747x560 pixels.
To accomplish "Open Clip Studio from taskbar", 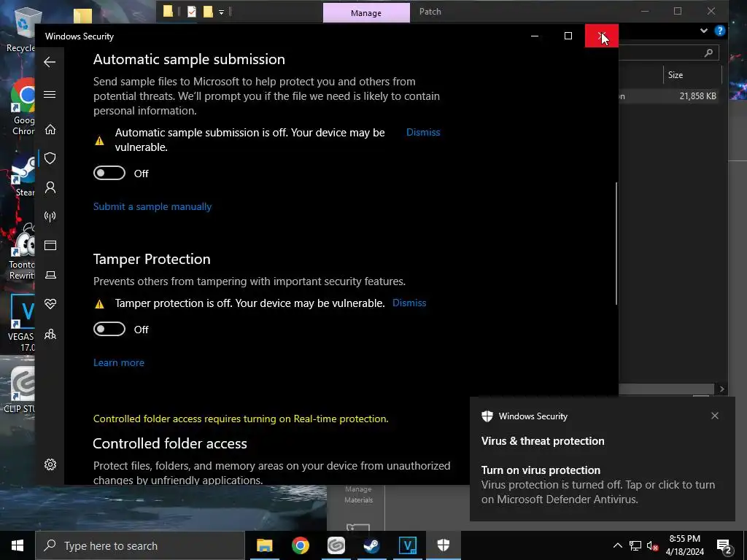I will click(336, 545).
